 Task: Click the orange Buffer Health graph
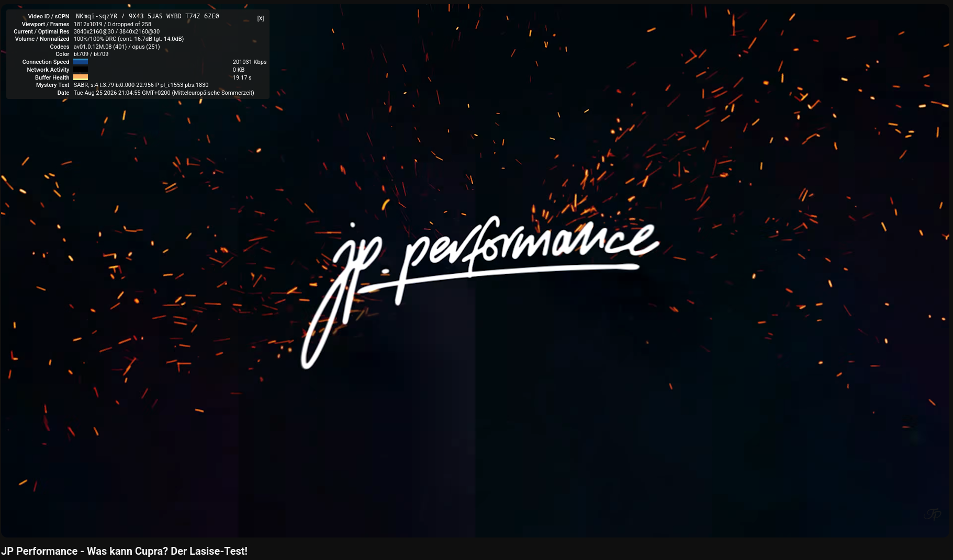coord(81,77)
